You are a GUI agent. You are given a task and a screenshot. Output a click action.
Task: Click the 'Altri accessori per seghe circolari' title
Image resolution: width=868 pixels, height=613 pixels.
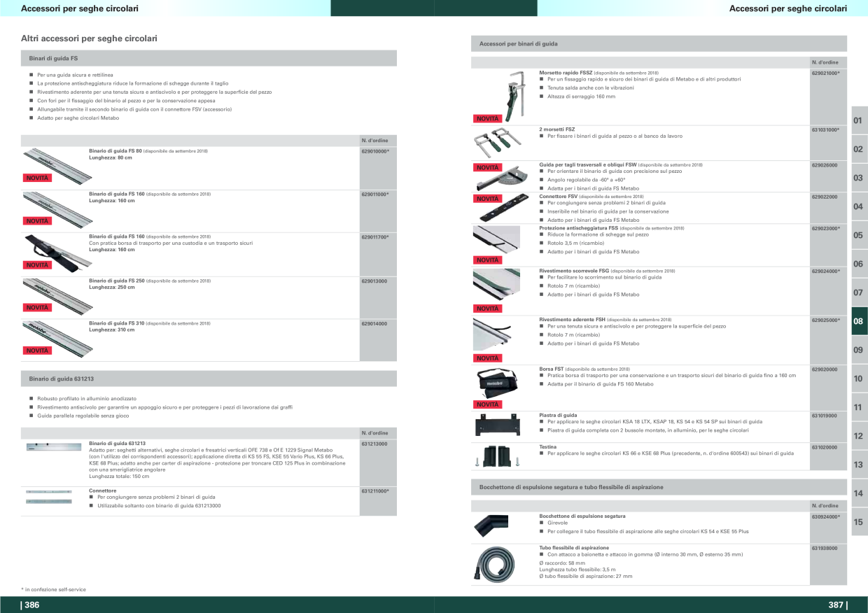[x=90, y=38]
